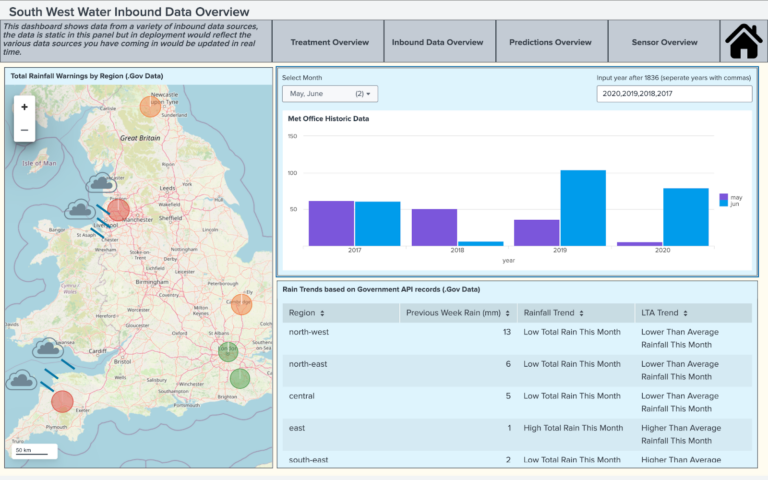Open the Inbound Data Overview tab
This screenshot has height=480, width=768.
pos(437,42)
